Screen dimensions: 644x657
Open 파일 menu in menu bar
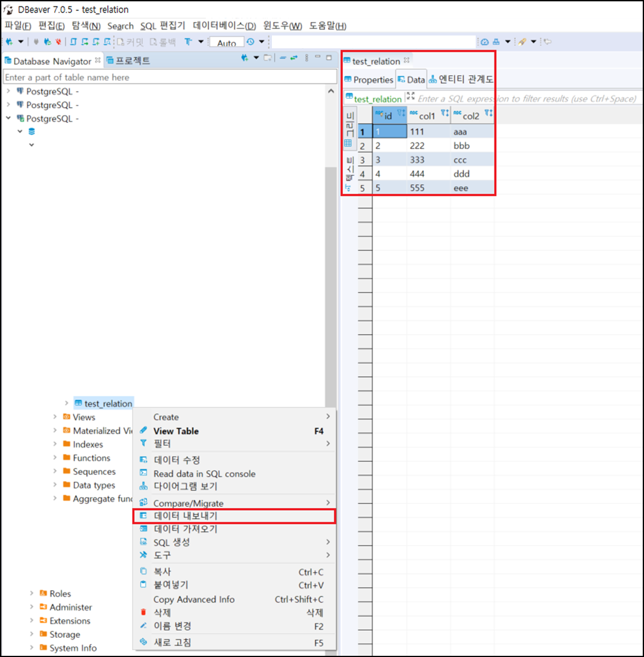click(x=17, y=26)
